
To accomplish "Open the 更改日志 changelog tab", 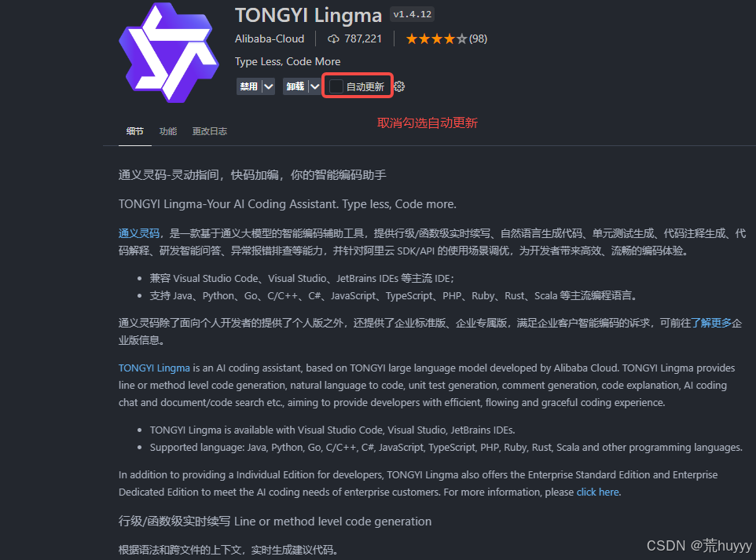I will pos(210,131).
